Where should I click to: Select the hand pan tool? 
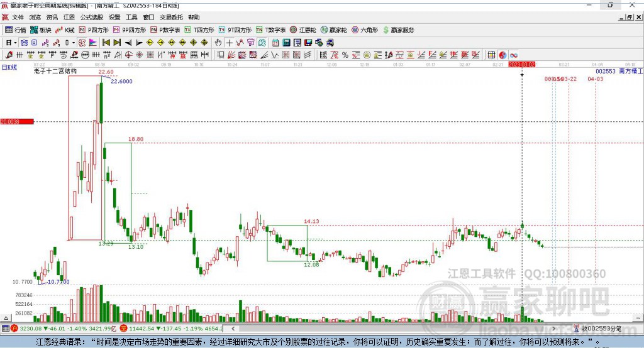click(x=218, y=42)
